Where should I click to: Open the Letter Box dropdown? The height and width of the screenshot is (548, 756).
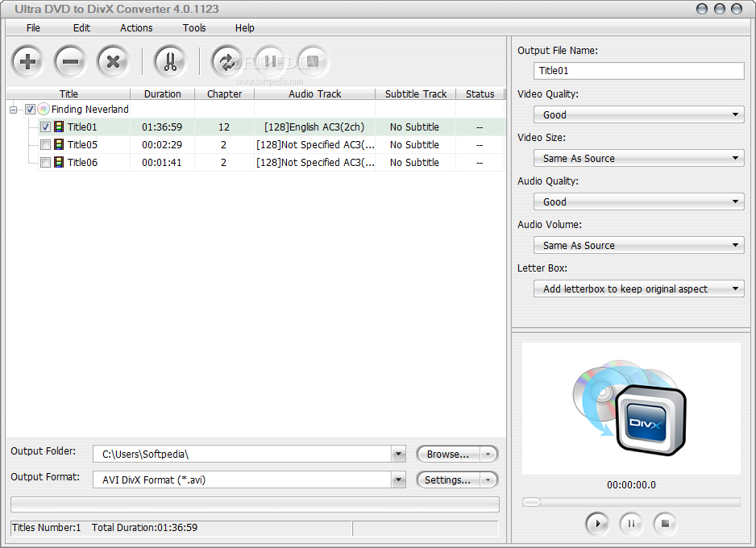(639, 289)
